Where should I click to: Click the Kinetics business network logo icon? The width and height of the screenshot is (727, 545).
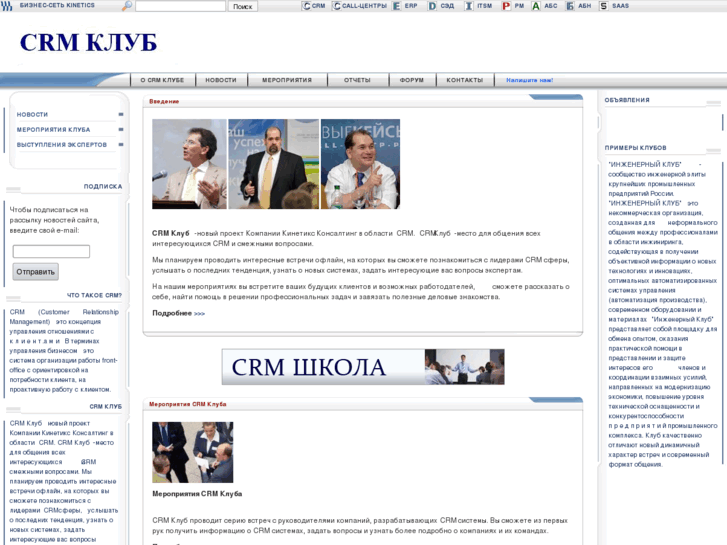click(x=6, y=6)
